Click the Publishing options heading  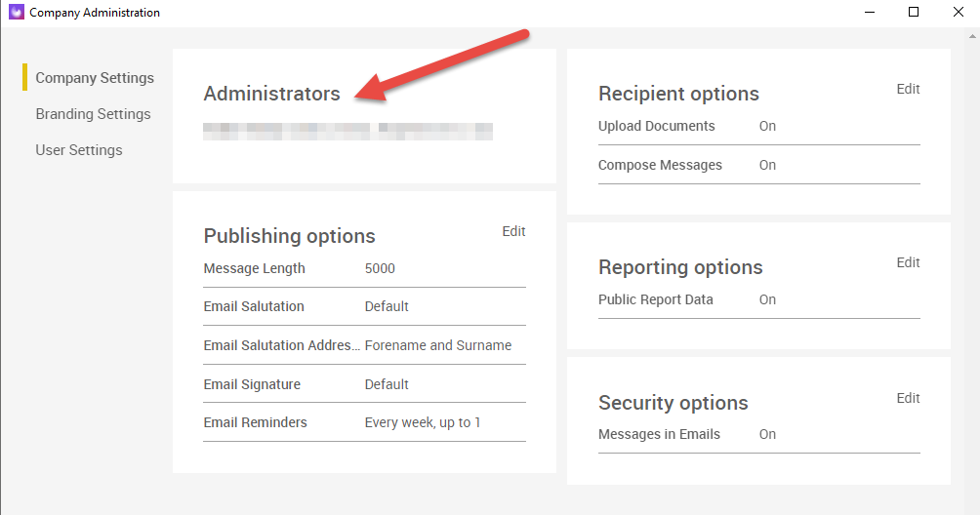coord(289,236)
